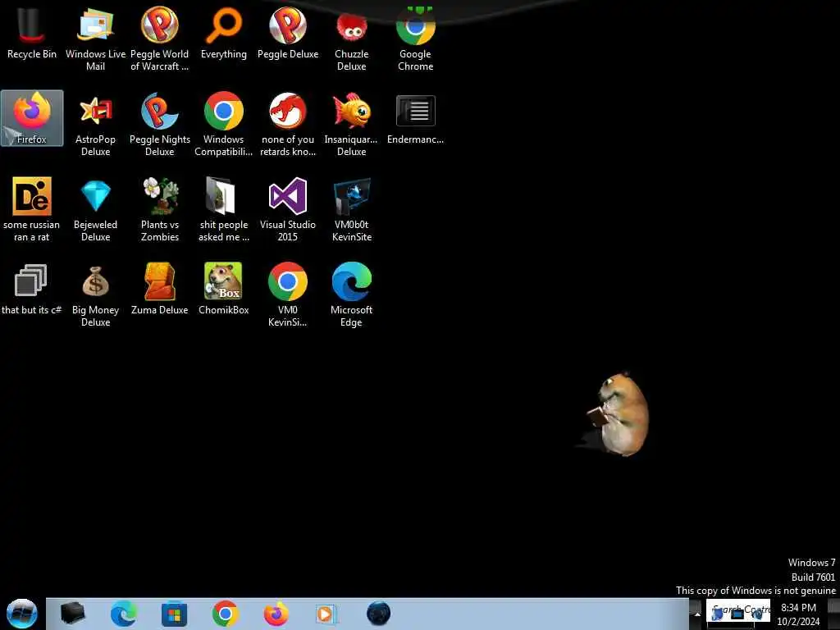The height and width of the screenshot is (630, 840).
Task: Select the AstroPop Deluxe icon
Action: (95, 125)
